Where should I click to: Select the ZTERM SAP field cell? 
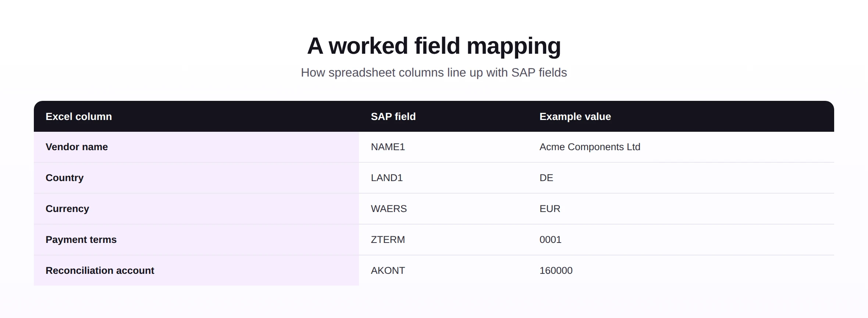(x=443, y=240)
